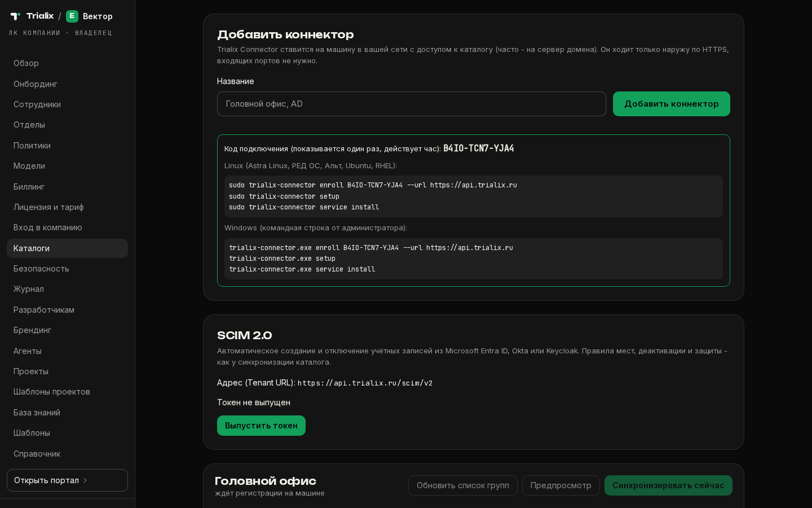Click Выпустить токен button
This screenshot has width=812, height=508.
[261, 426]
